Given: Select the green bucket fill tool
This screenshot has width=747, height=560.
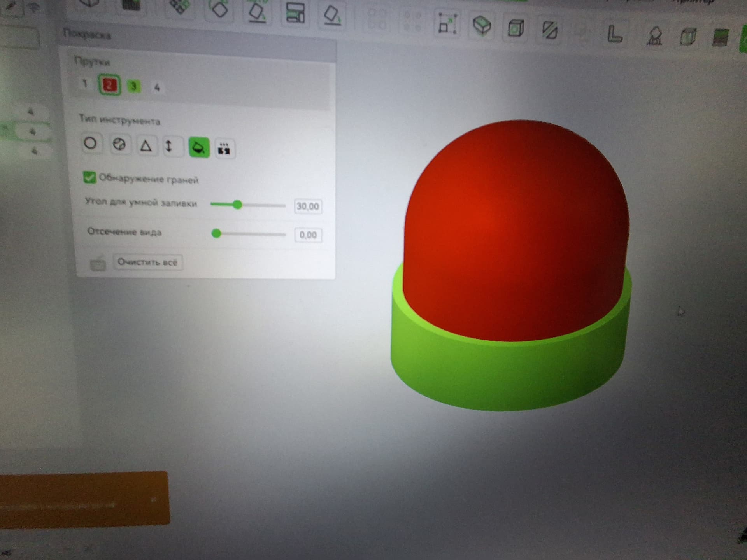Looking at the screenshot, I should tap(199, 147).
